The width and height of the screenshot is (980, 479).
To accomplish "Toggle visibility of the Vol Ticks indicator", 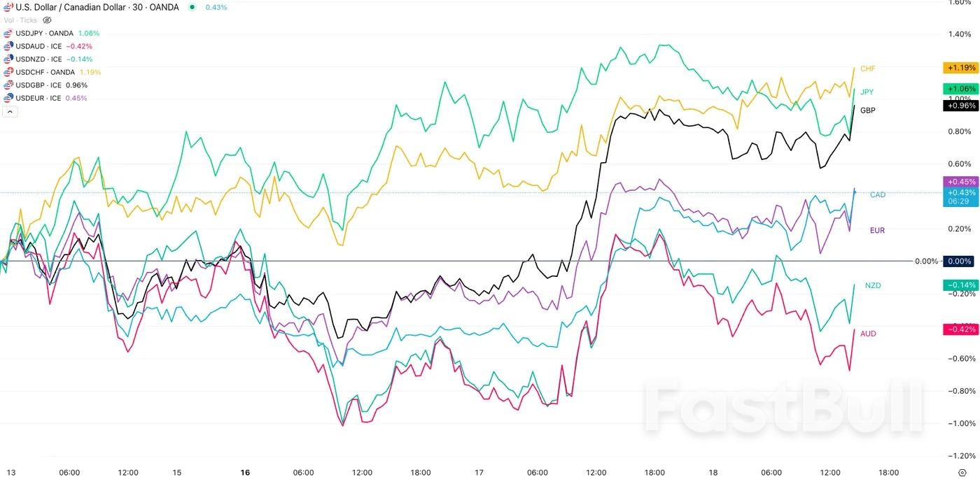I will (47, 20).
